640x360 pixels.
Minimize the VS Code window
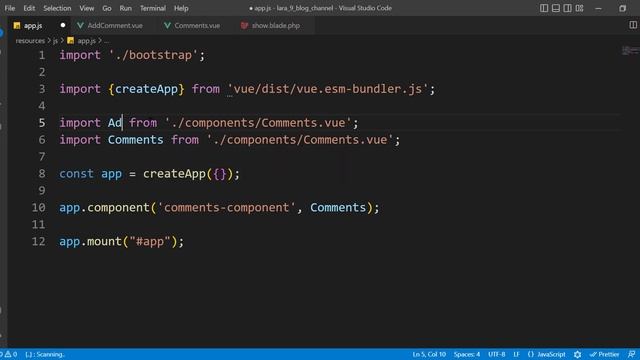(598, 8)
